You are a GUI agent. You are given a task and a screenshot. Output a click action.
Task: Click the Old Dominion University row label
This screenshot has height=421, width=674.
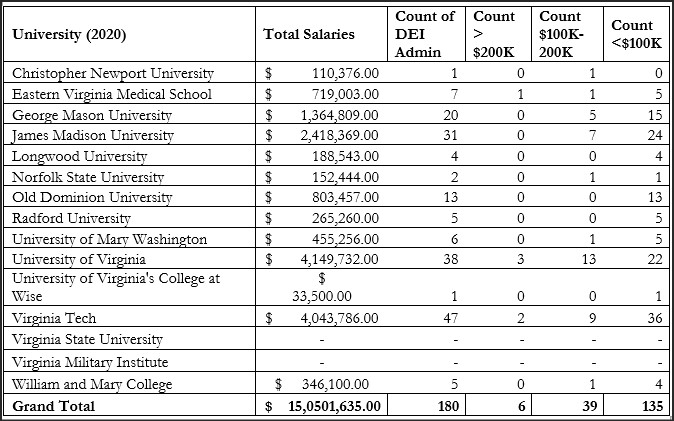point(95,197)
